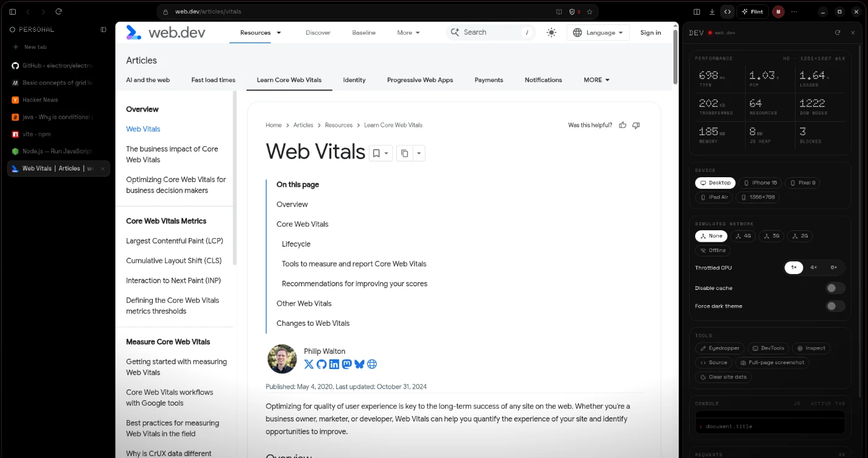Switch to Fast load times tab
Screen dimensions: 868x458
click(213, 80)
